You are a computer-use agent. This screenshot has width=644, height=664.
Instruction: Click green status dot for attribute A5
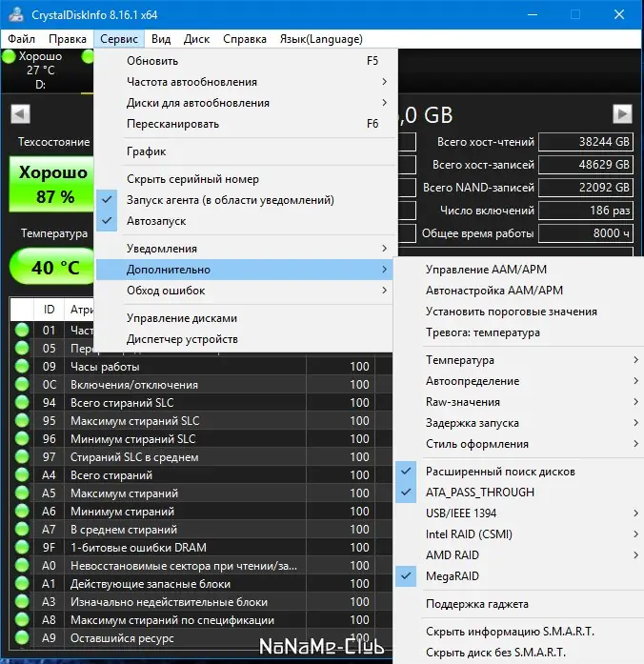(x=22, y=493)
